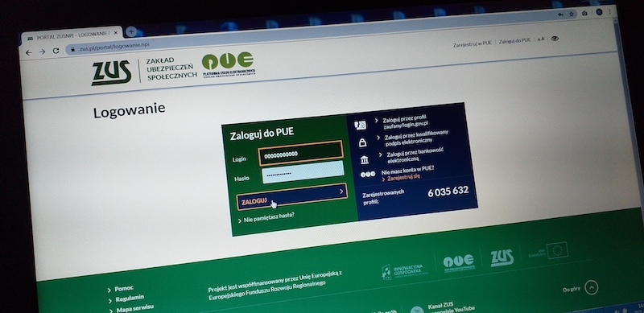Open a new browser tab
The width and height of the screenshot is (644, 313).
(x=131, y=31)
